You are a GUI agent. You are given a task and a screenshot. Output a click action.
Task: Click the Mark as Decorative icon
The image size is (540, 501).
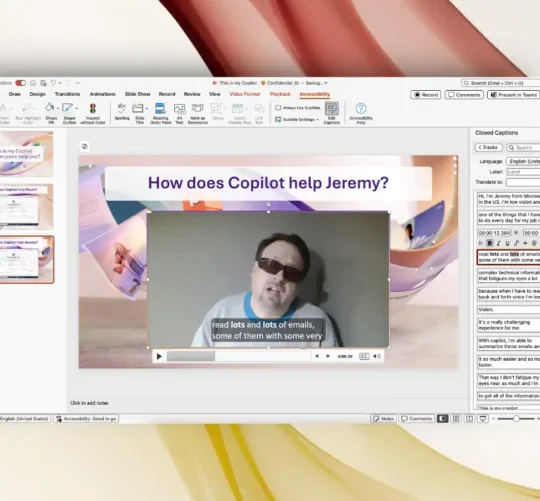click(198, 108)
